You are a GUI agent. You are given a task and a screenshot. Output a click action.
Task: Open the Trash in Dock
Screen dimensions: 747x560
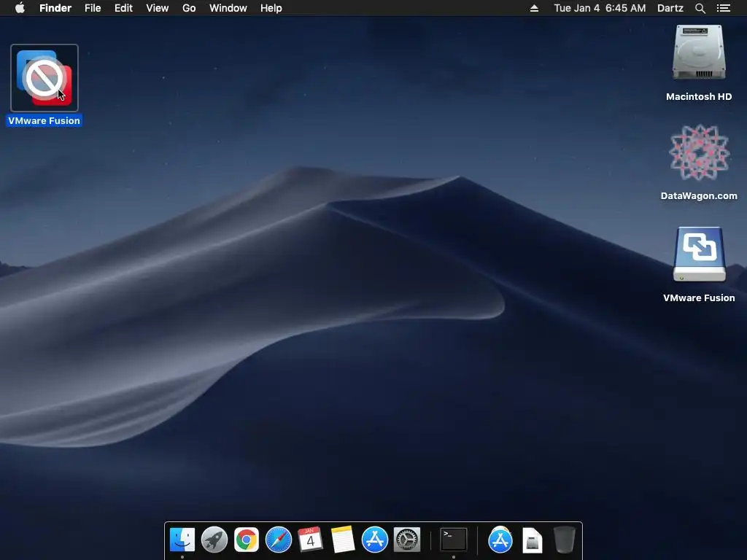pos(565,540)
